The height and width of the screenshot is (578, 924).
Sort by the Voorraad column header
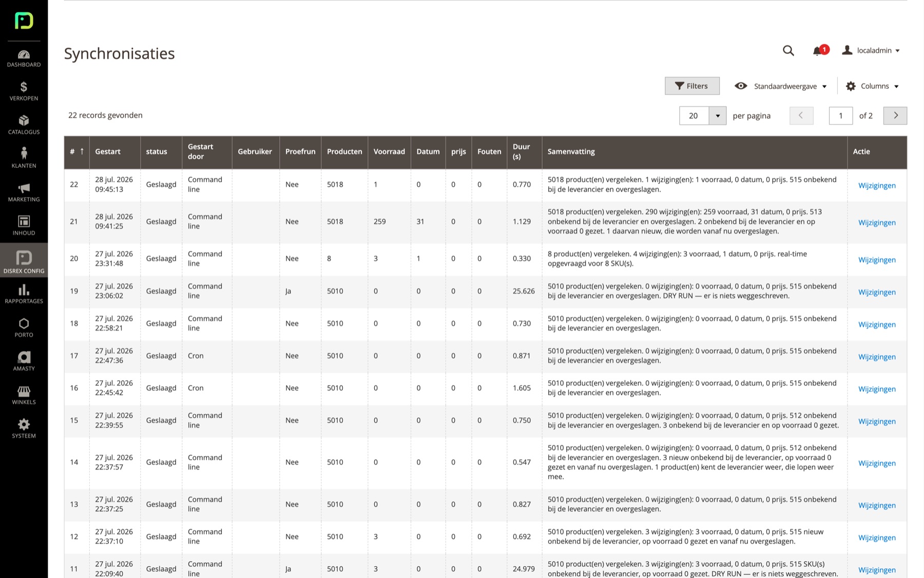[x=389, y=151]
